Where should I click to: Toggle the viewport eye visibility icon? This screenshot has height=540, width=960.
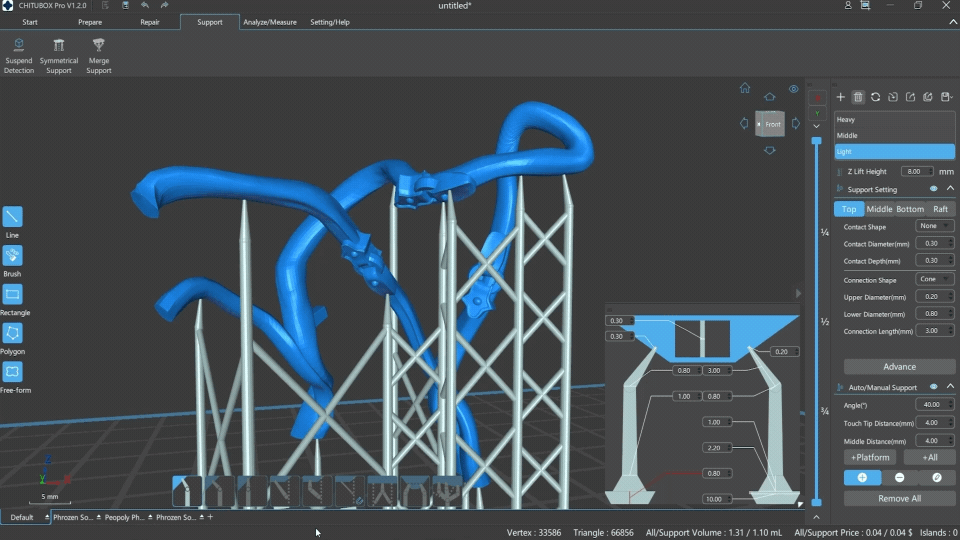(x=793, y=89)
